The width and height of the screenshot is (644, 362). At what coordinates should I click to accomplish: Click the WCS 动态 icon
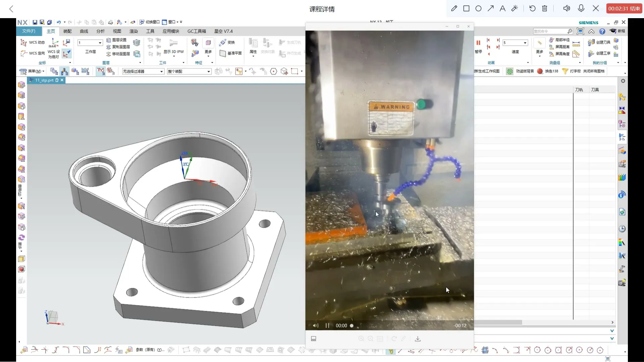click(x=24, y=42)
